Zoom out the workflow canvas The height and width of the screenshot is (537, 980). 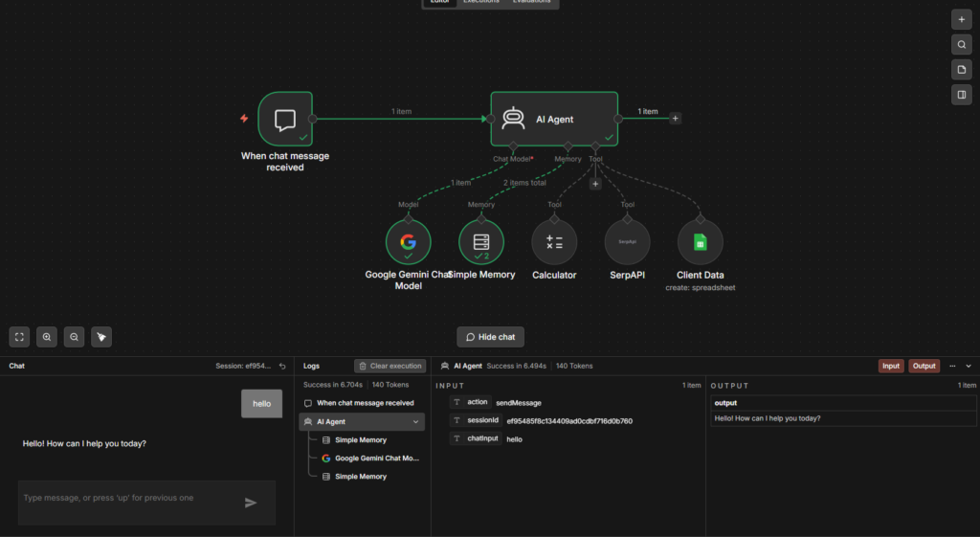pos(74,337)
